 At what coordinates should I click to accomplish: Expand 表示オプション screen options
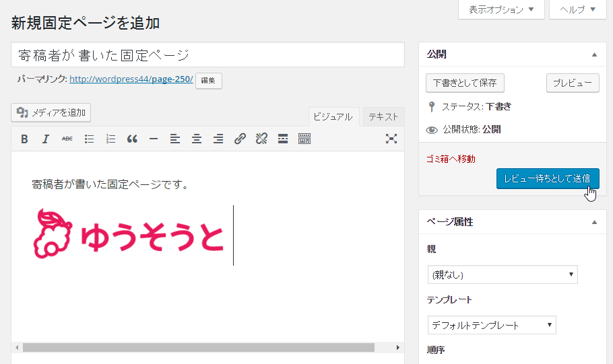click(x=501, y=9)
